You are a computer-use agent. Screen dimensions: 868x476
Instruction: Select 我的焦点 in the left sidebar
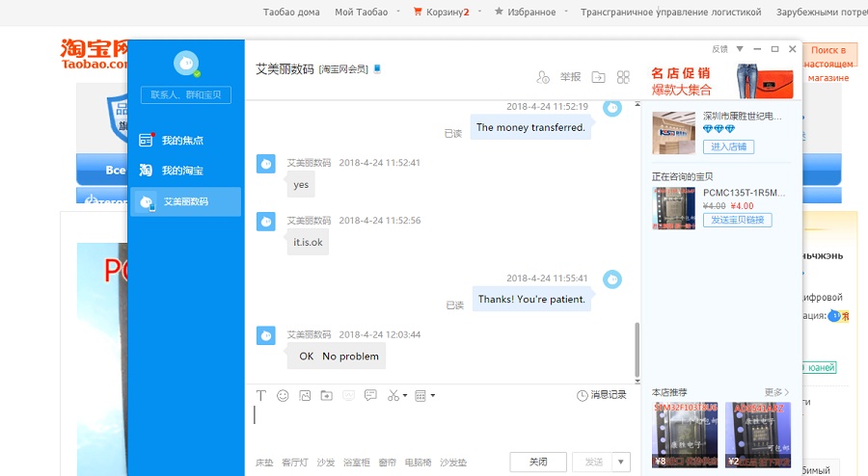[181, 141]
